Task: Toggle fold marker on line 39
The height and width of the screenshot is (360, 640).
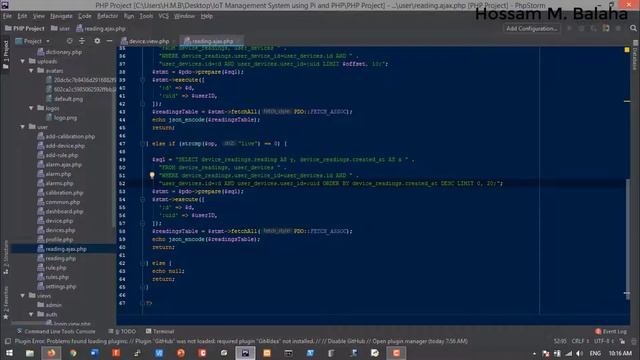Action: pos(142,80)
